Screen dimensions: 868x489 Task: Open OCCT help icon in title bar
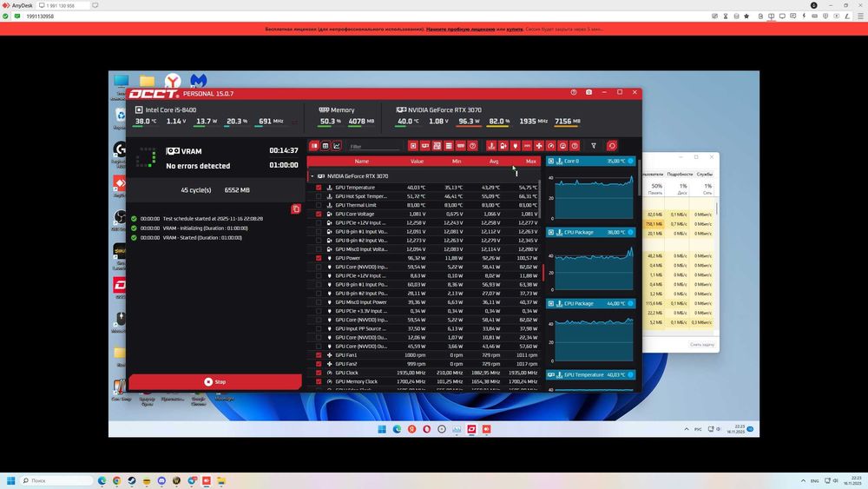pos(574,92)
